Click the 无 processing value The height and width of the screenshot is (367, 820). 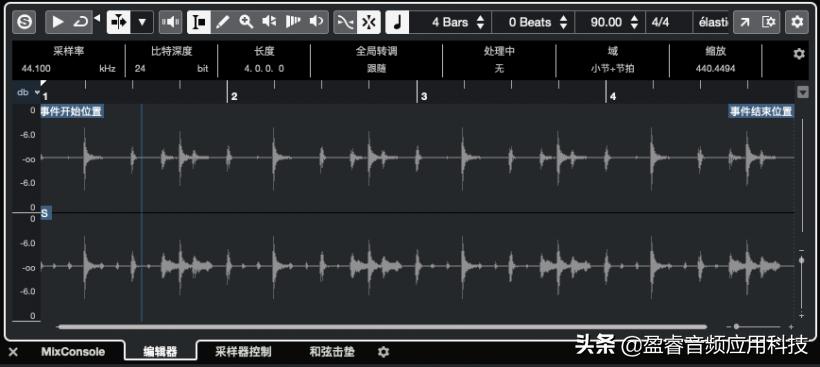(x=499, y=68)
